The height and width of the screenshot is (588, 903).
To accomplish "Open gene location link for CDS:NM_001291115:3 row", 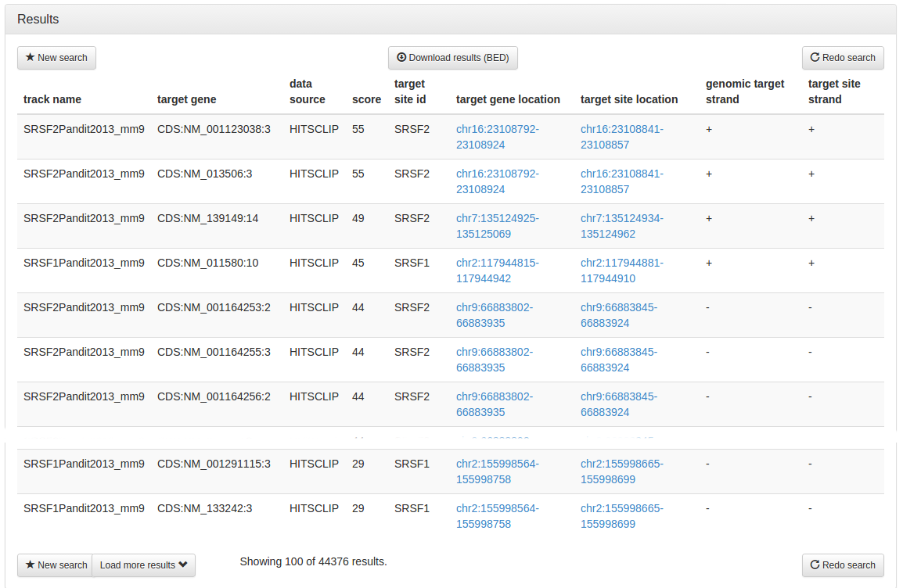I will (x=498, y=471).
